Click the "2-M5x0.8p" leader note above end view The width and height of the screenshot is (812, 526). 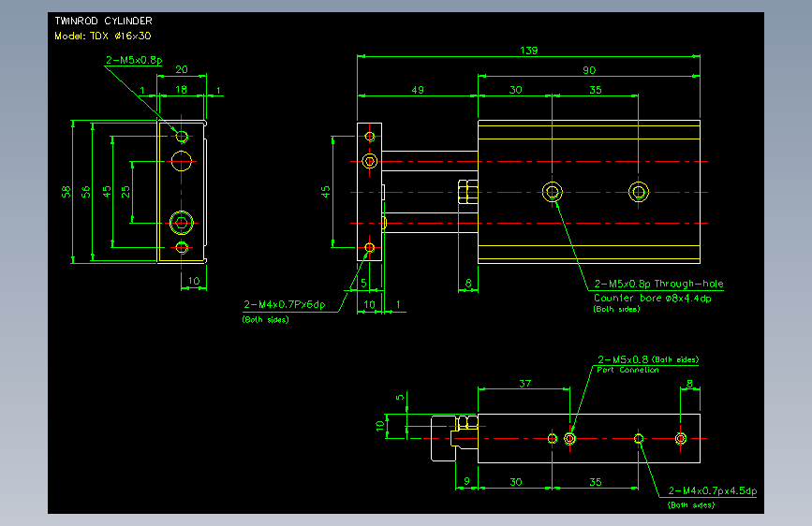pos(134,60)
